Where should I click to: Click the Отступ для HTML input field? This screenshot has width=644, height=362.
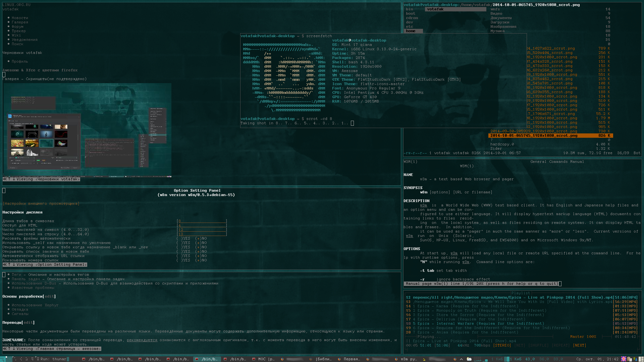pyautogui.click(x=202, y=226)
